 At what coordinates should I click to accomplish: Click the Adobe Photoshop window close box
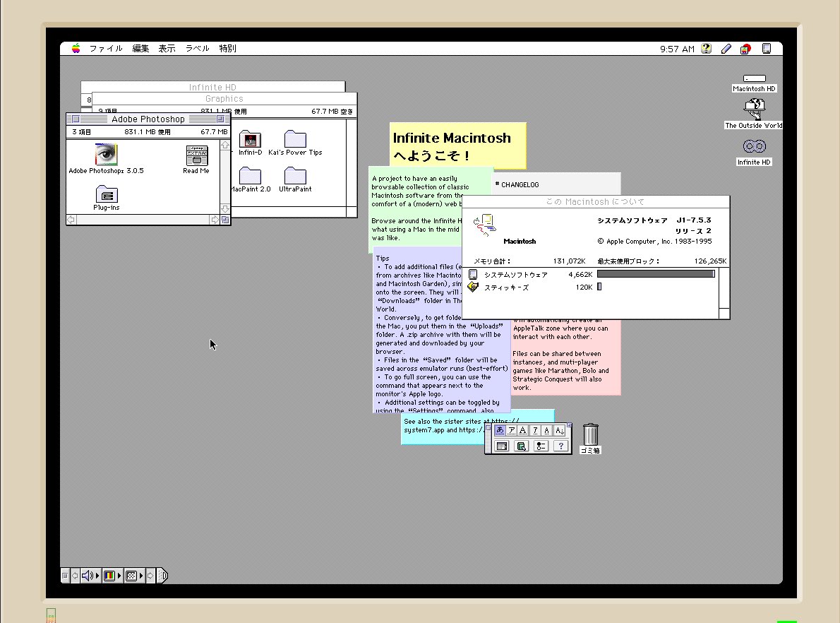click(x=76, y=119)
